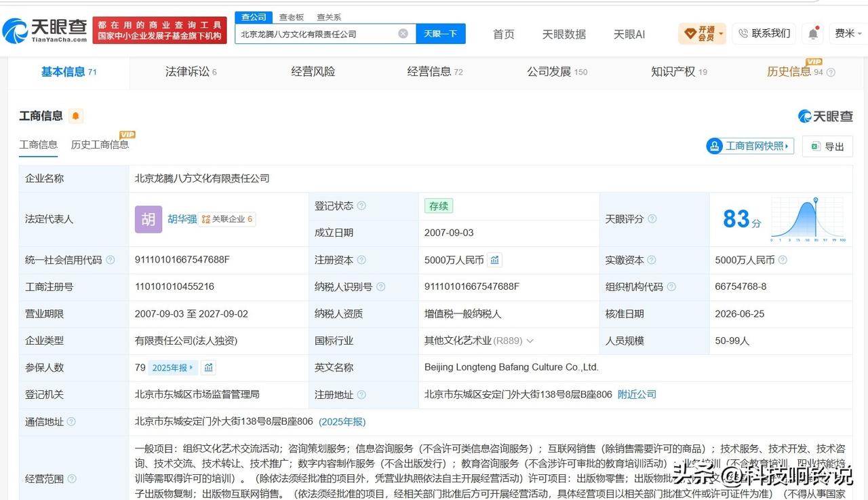Click the help icon next to 天眼评分
This screenshot has height=500, width=868.
click(x=652, y=219)
